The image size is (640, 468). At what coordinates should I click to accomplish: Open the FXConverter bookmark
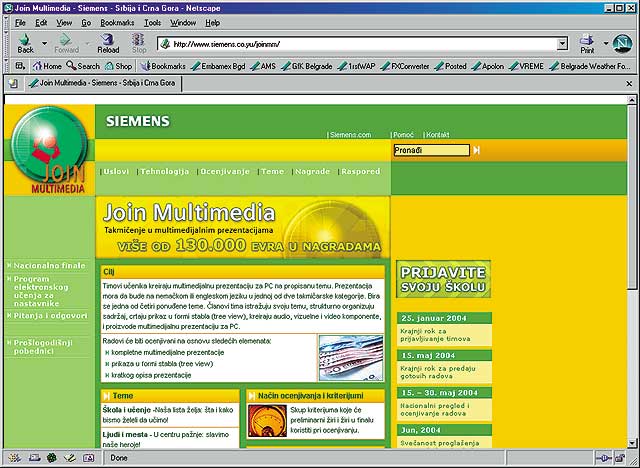pos(404,66)
